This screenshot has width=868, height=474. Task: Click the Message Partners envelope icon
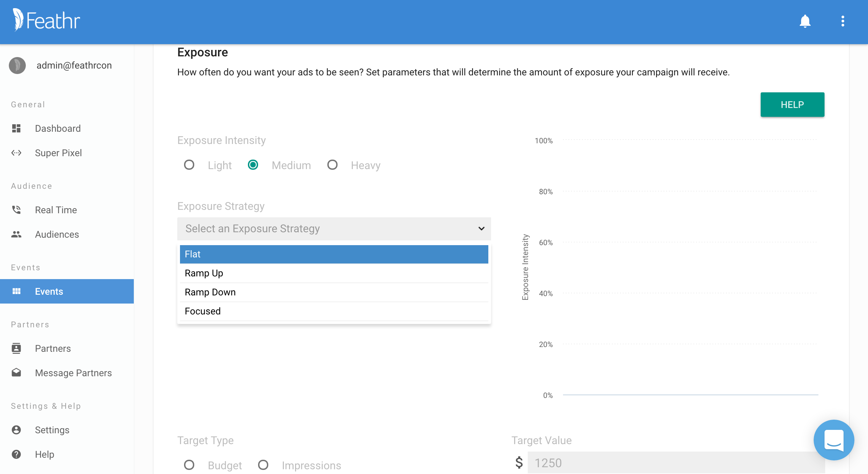tap(16, 373)
